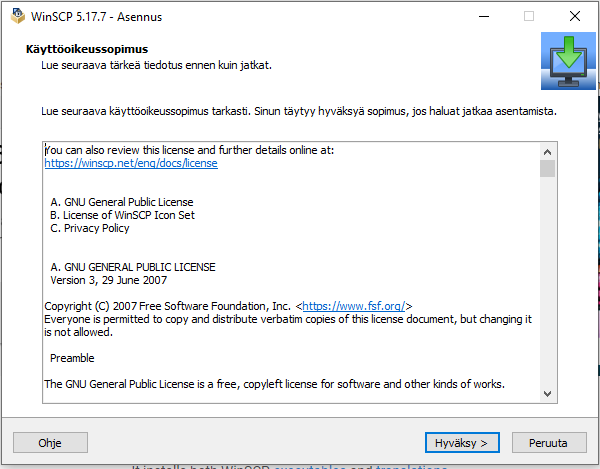
Task: Click the installer computer download icon
Action: click(566, 61)
